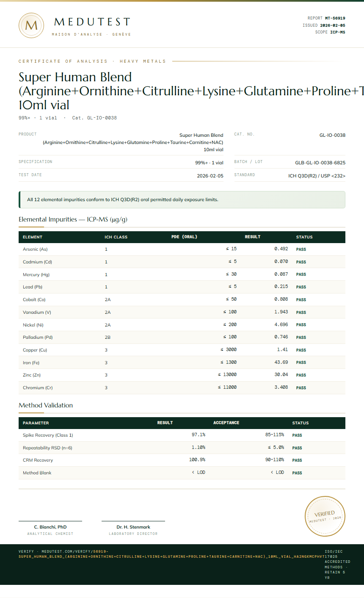Click Dr. H. Stenmark signature name

tap(133, 527)
